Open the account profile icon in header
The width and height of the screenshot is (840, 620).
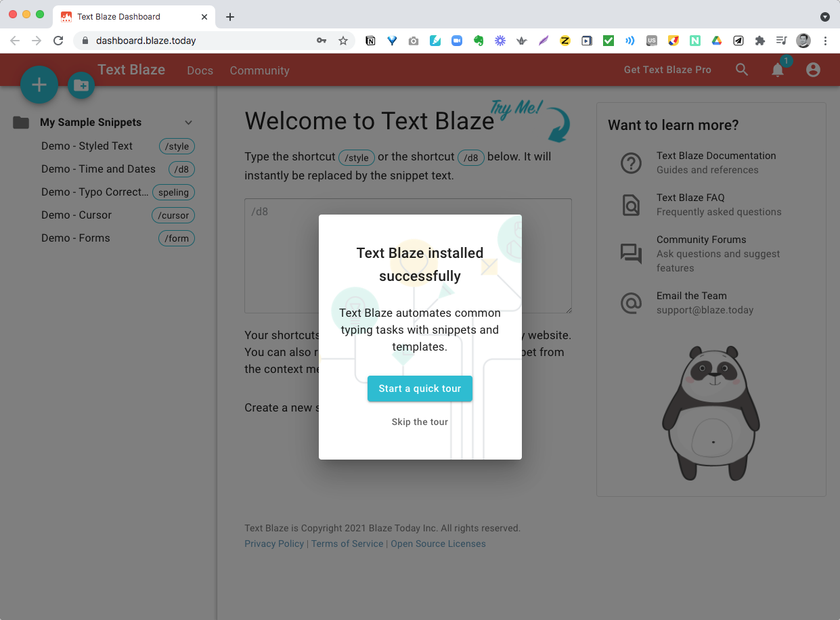click(813, 70)
